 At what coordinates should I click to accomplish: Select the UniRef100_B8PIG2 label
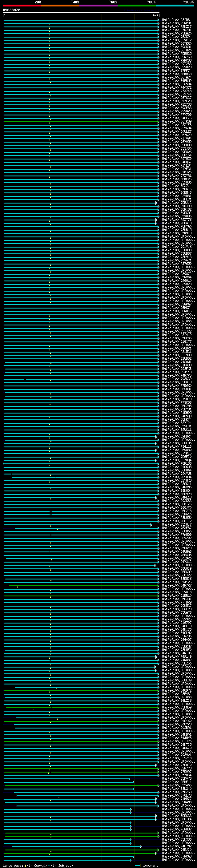tap(177, 209)
